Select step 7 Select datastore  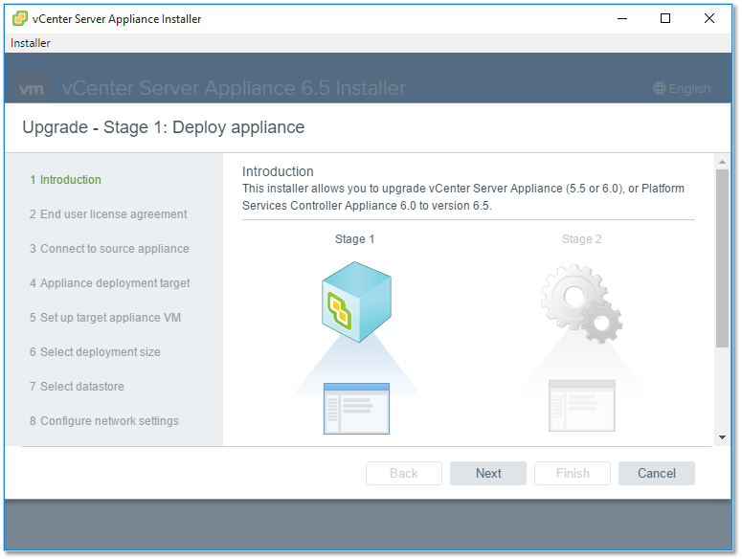point(77,387)
